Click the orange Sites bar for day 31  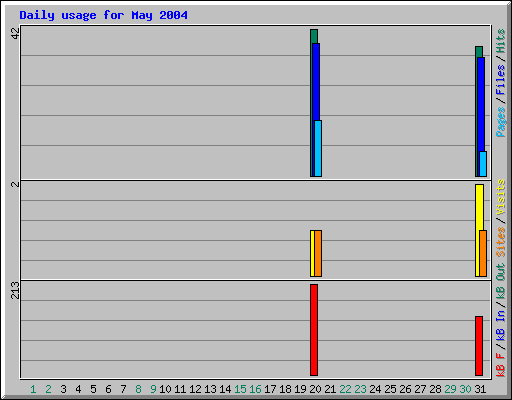coord(483,253)
